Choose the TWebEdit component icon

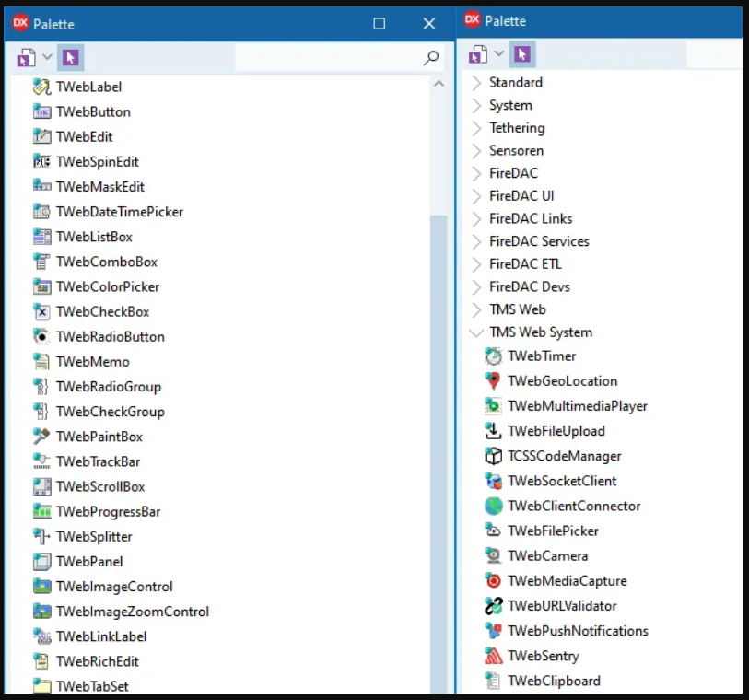pos(41,136)
